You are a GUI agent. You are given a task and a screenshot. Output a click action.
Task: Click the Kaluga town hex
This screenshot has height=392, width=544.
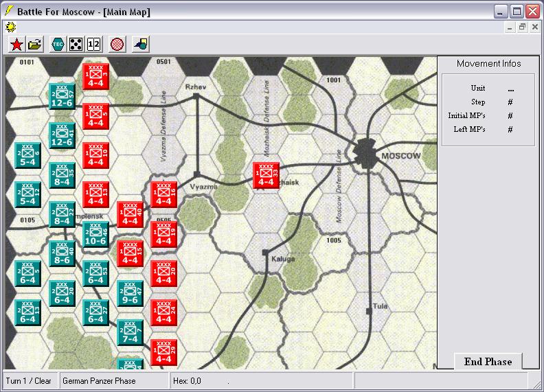267,253
